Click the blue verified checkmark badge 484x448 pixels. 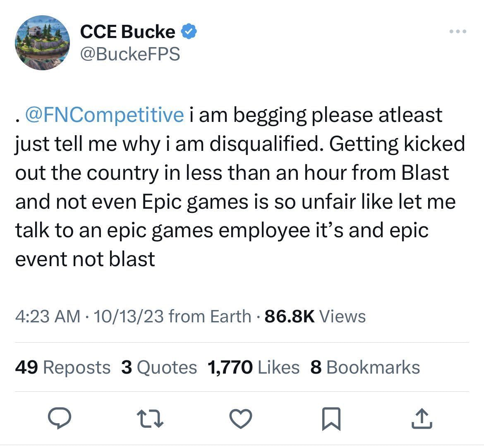point(189,31)
